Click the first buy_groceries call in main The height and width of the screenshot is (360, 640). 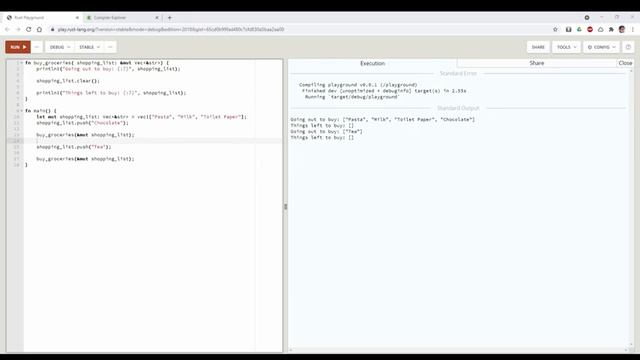tap(85, 135)
